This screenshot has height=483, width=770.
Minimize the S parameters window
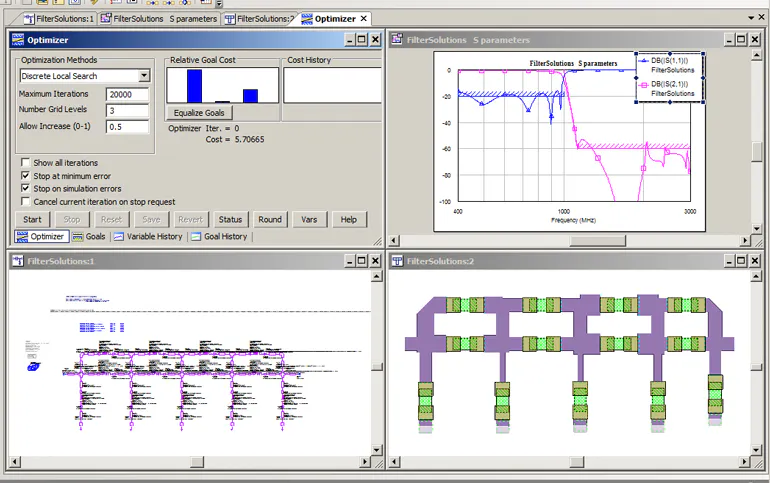tap(729, 39)
